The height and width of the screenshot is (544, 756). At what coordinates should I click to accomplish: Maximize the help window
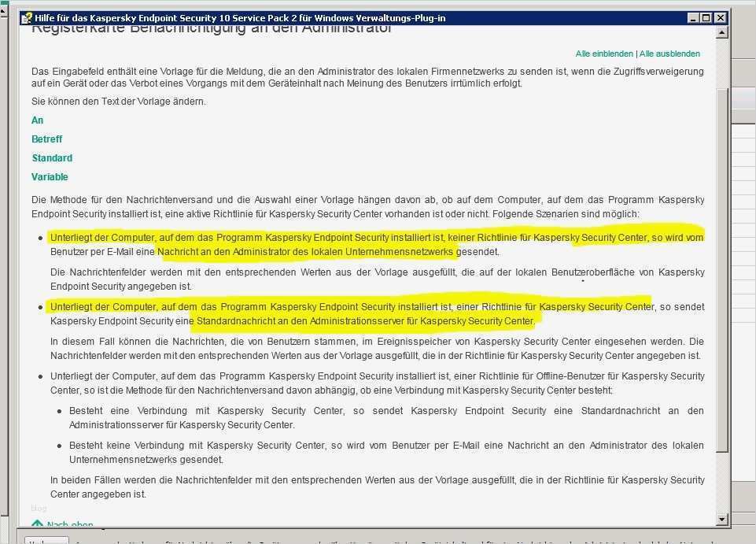706,18
